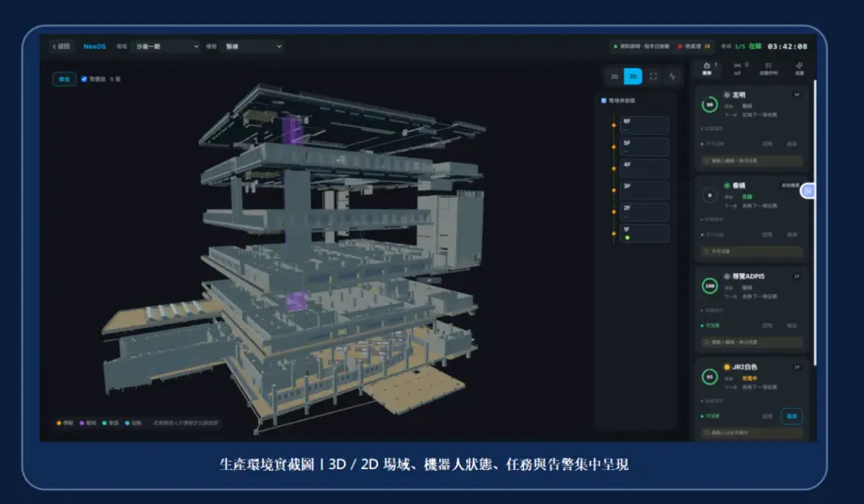864x504 pixels.
Task: Switch viewport to 3D mode
Action: pyautogui.click(x=632, y=76)
